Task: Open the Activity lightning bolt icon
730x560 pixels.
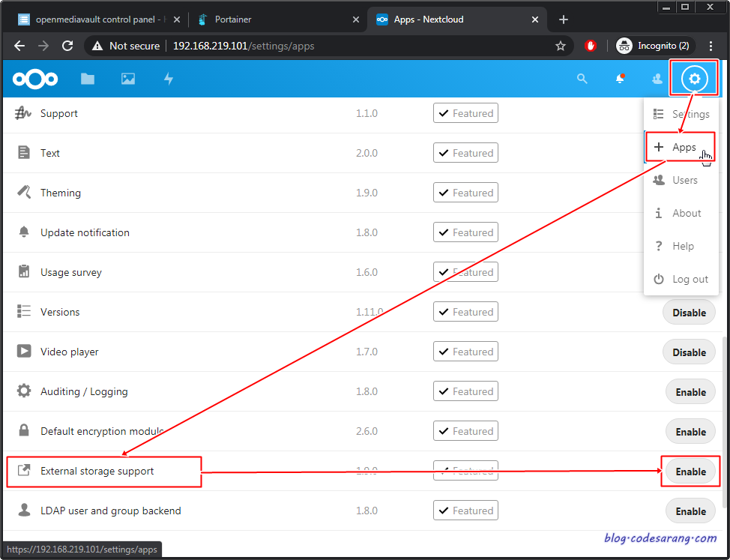Action: 169,79
